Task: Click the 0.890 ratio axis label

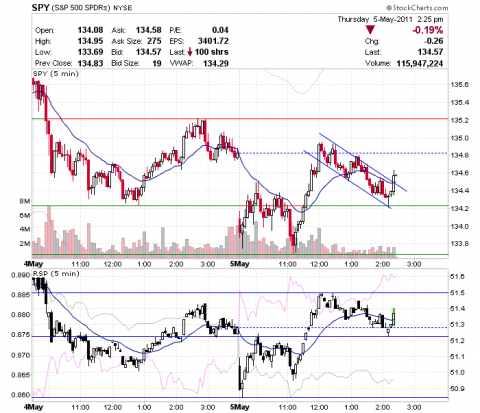Action: (21, 275)
